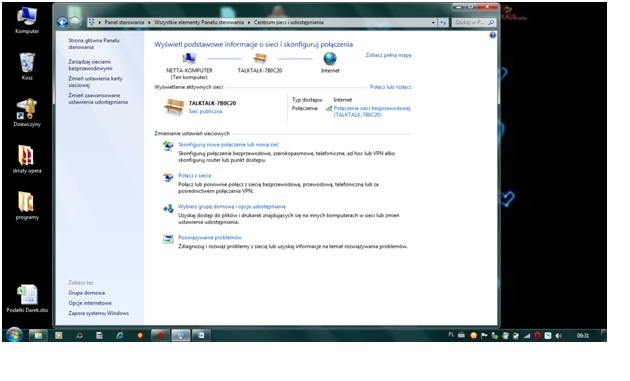This screenshot has width=630, height=381.
Task: Open the help question mark icon
Action: [x=492, y=35]
